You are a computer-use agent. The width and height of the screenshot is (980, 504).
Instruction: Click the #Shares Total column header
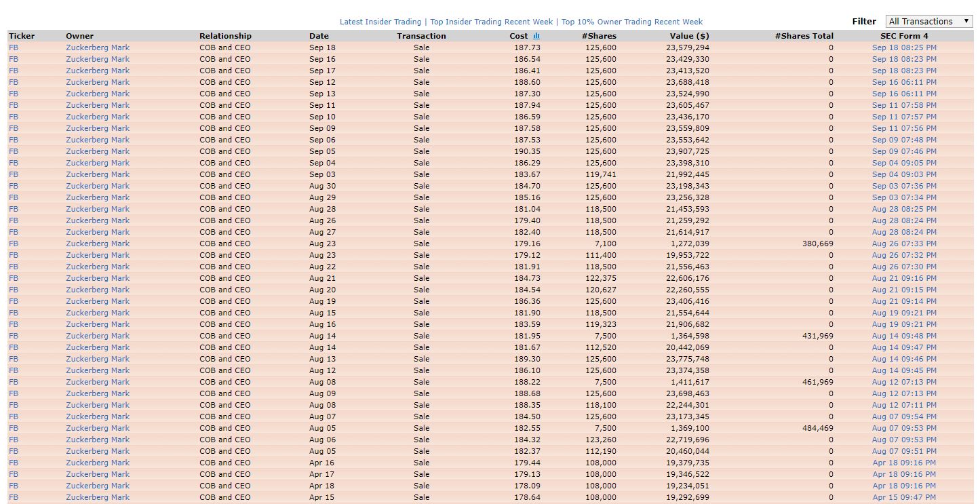pos(804,36)
